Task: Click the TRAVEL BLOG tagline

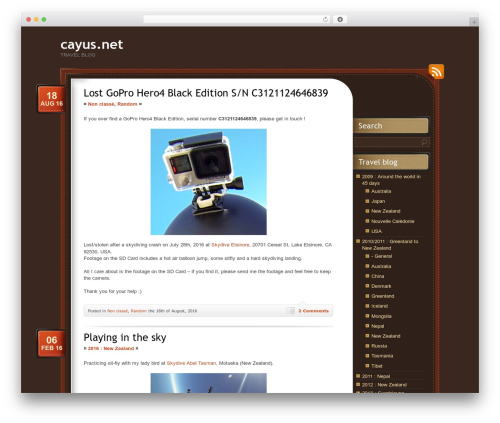Action: click(78, 55)
